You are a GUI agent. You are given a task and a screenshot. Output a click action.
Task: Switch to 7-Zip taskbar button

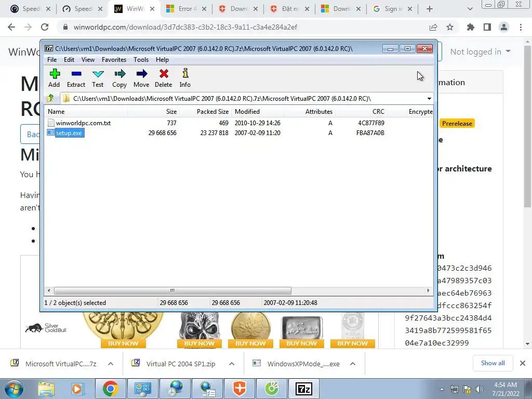pyautogui.click(x=303, y=389)
